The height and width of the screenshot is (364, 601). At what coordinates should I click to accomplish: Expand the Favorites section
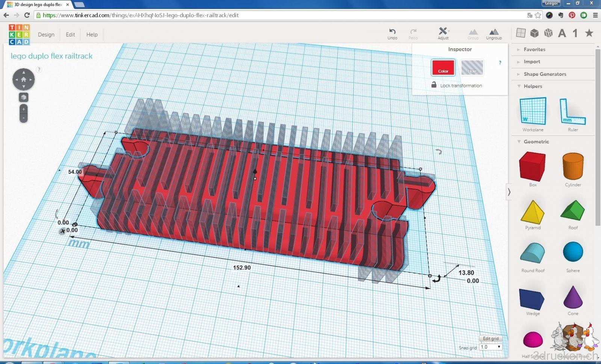[x=534, y=50]
